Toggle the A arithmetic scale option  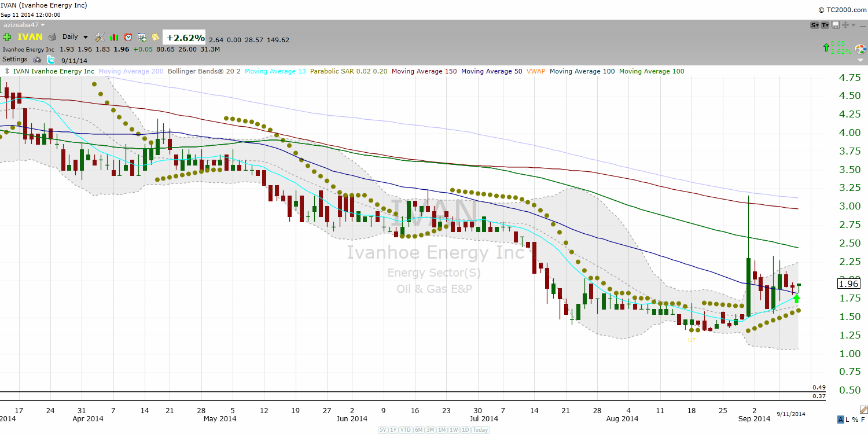pyautogui.click(x=840, y=420)
